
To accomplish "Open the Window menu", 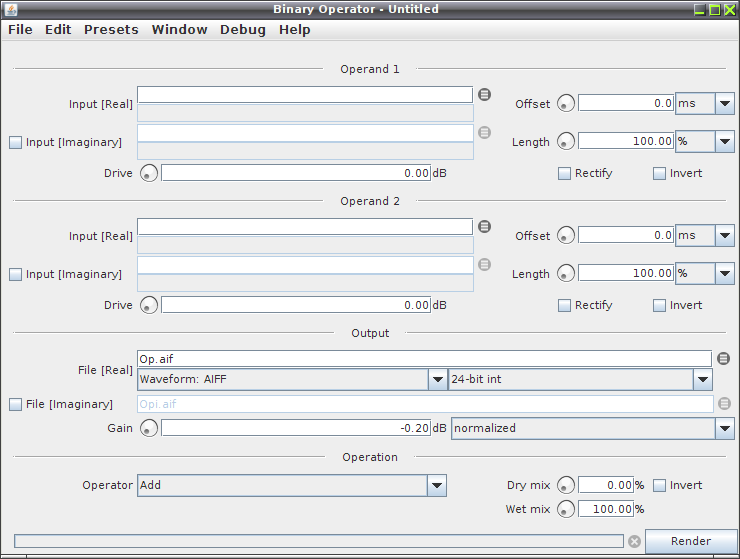I will [179, 29].
